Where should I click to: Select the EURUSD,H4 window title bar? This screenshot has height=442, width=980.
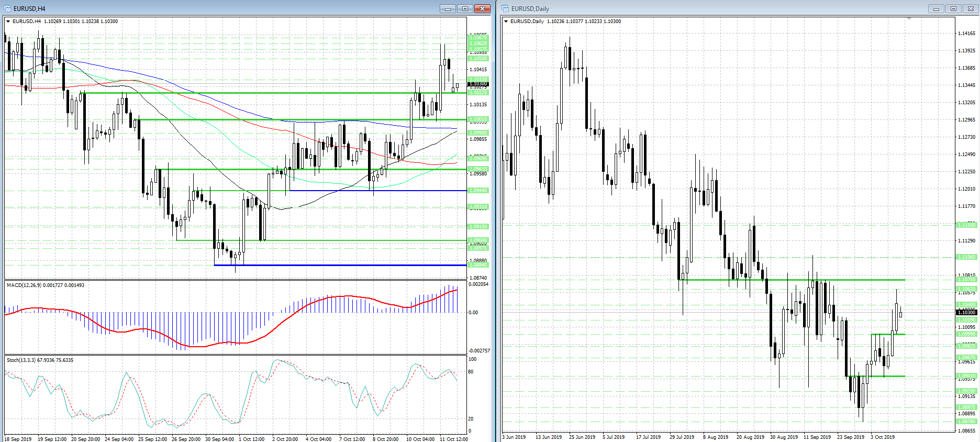coord(209,8)
